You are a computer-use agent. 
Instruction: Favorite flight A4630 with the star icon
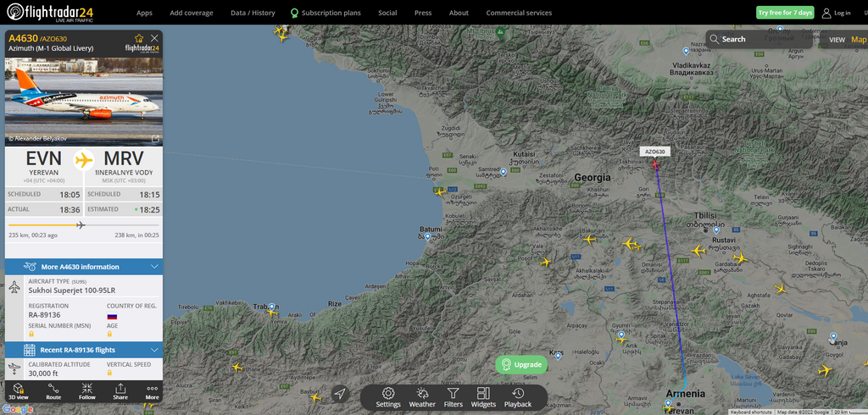tap(139, 38)
